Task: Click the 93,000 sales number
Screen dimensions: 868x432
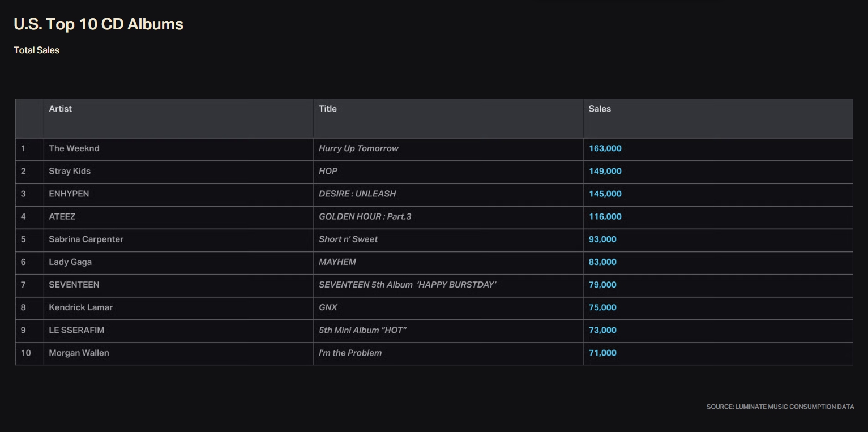Action: 602,239
